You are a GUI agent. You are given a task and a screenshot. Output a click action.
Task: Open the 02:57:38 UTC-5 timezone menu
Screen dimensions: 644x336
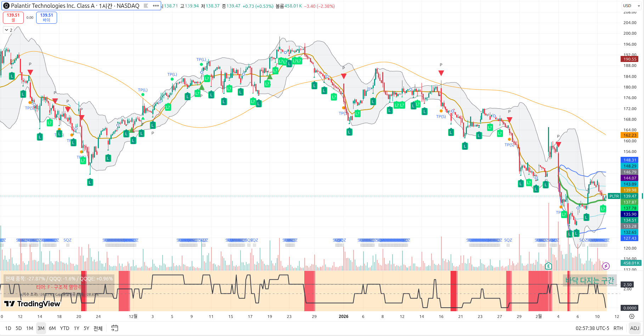tap(592, 328)
